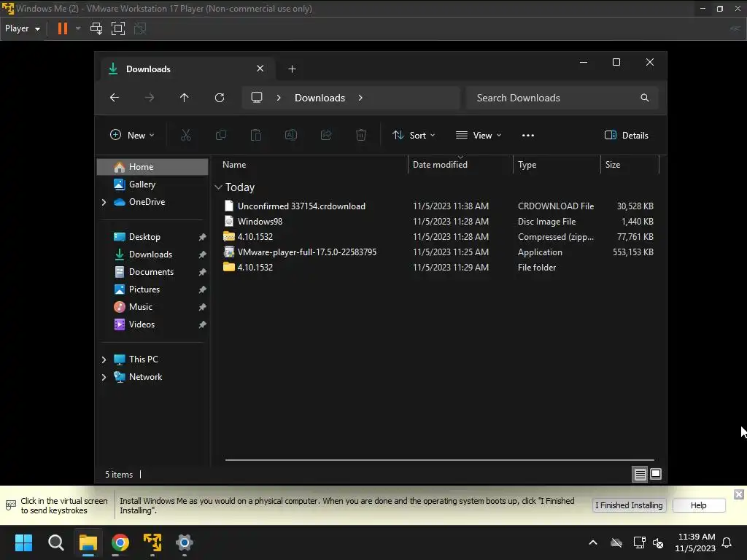Expand the OneDrive tree node
747x560 pixels.
(x=104, y=202)
